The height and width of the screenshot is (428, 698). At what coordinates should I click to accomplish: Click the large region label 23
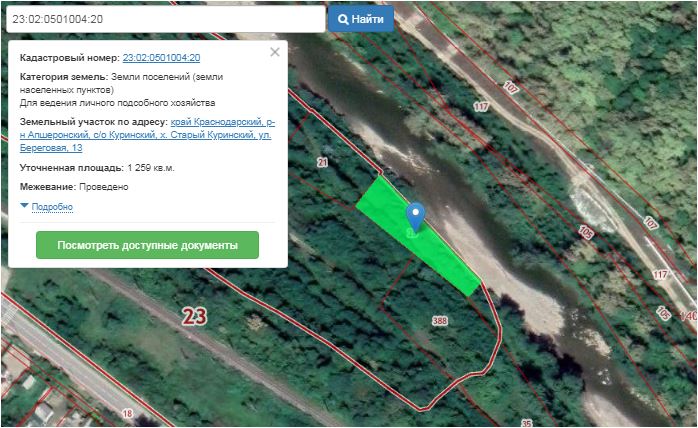(x=195, y=317)
